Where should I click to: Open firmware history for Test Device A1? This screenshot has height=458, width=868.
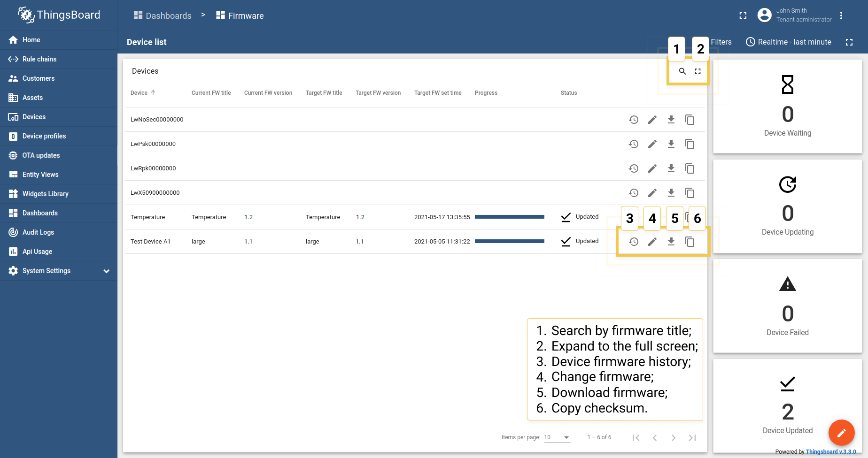click(x=633, y=242)
